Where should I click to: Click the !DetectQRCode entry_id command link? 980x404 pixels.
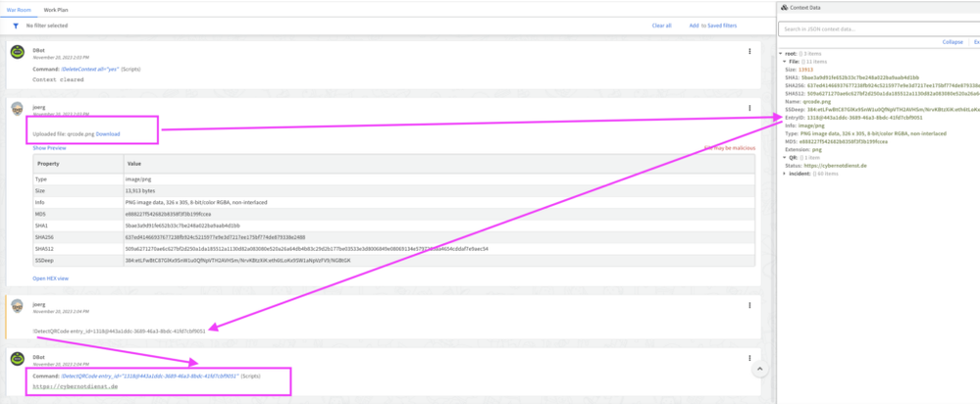149,377
